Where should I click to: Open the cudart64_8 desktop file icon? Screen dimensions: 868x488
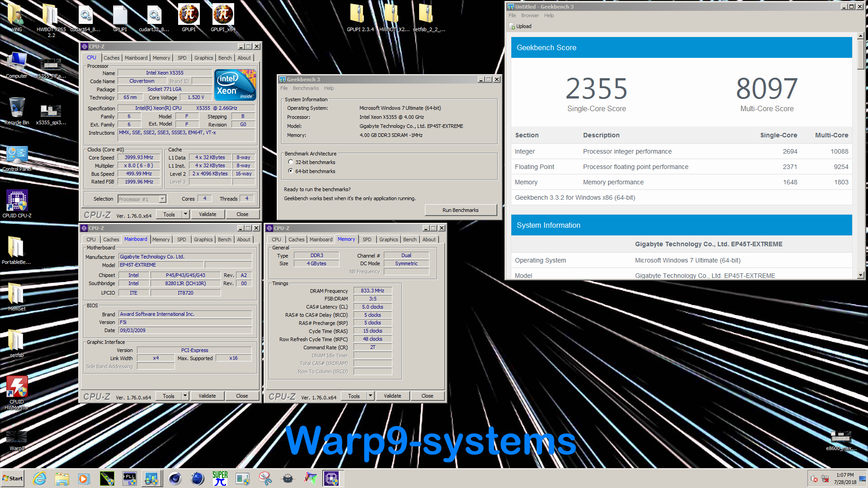85,18
